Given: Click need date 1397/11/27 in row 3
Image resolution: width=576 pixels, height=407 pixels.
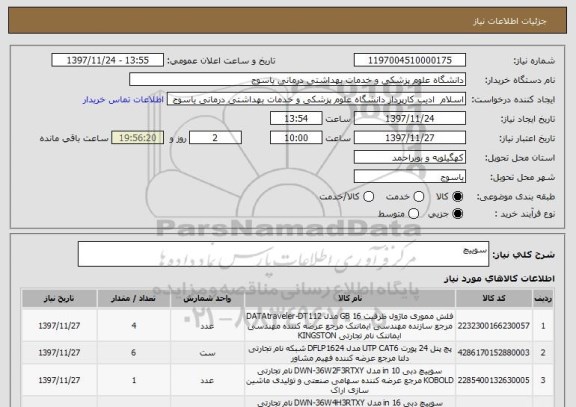Looking at the screenshot, I should click(x=59, y=380).
